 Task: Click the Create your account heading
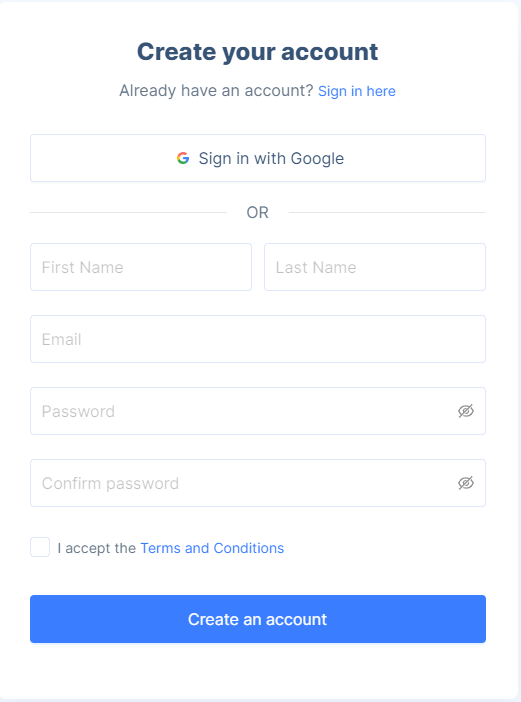(x=257, y=52)
